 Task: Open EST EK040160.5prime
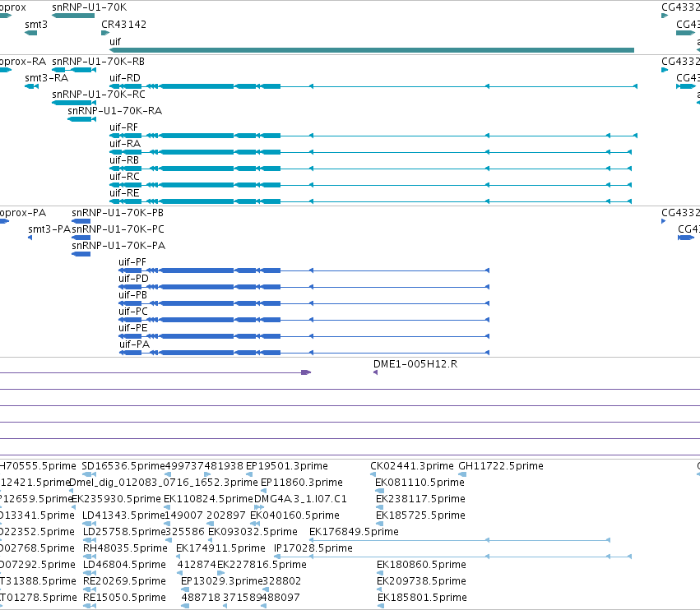point(294,515)
